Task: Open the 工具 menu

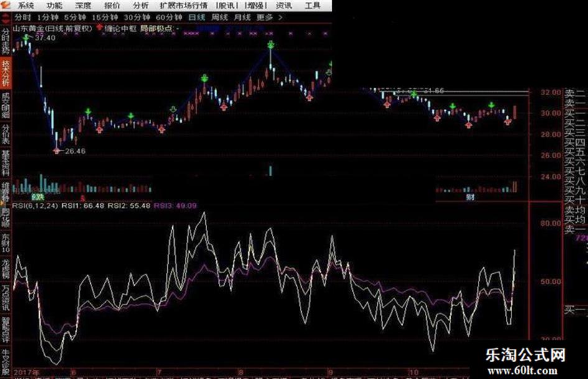Action: click(312, 6)
